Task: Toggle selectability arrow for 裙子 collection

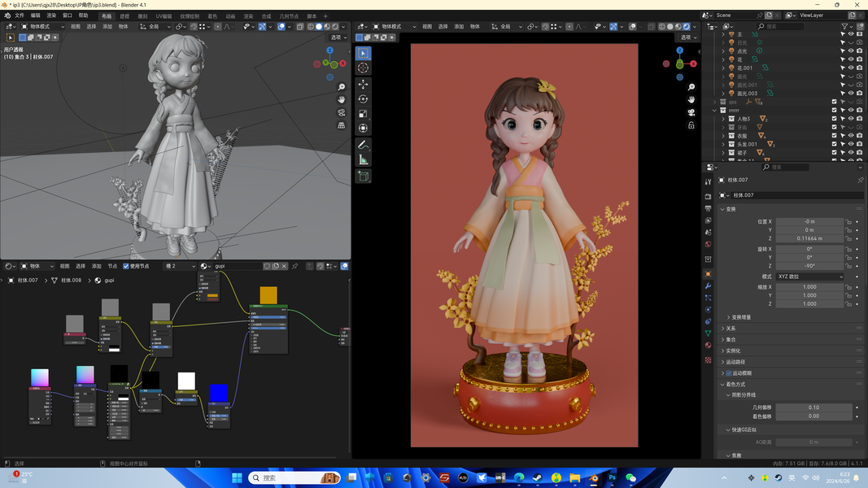Action: tap(843, 152)
